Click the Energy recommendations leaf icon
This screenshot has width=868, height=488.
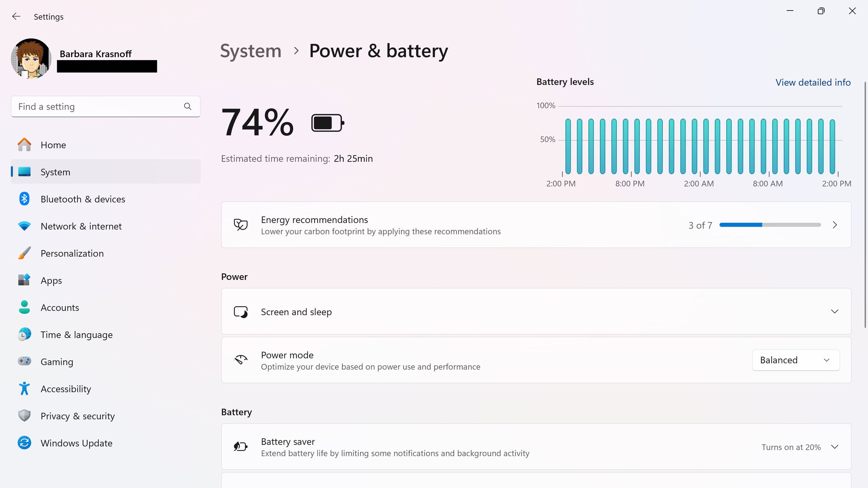(241, 224)
